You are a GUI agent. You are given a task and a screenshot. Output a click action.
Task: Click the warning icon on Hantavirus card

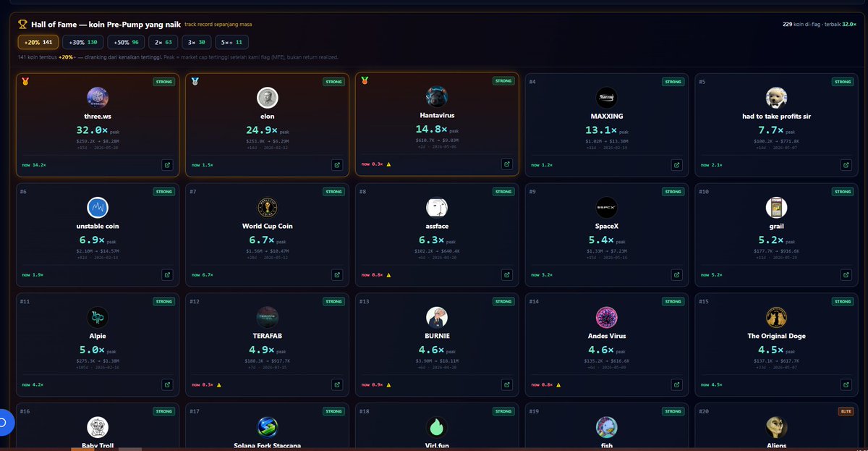click(x=388, y=164)
